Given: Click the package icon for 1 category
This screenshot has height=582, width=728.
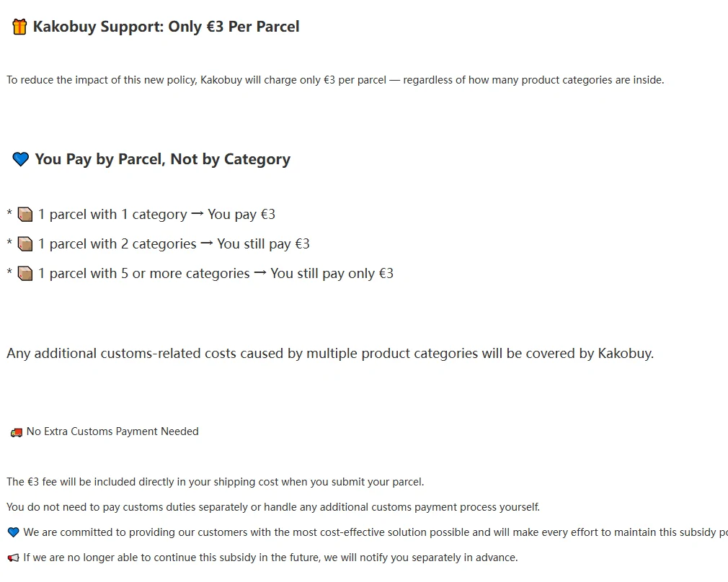Looking at the screenshot, I should coord(25,215).
